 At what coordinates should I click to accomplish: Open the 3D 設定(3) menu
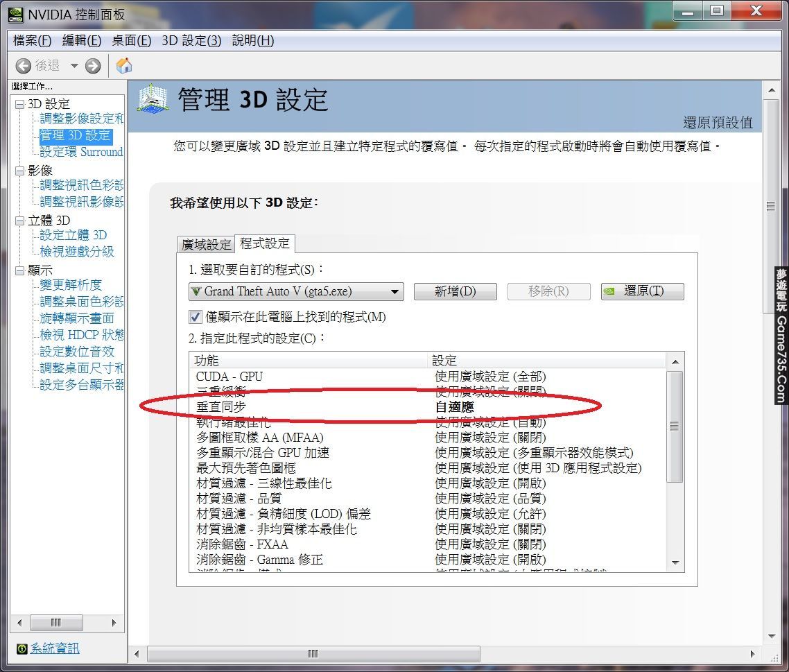(191, 41)
